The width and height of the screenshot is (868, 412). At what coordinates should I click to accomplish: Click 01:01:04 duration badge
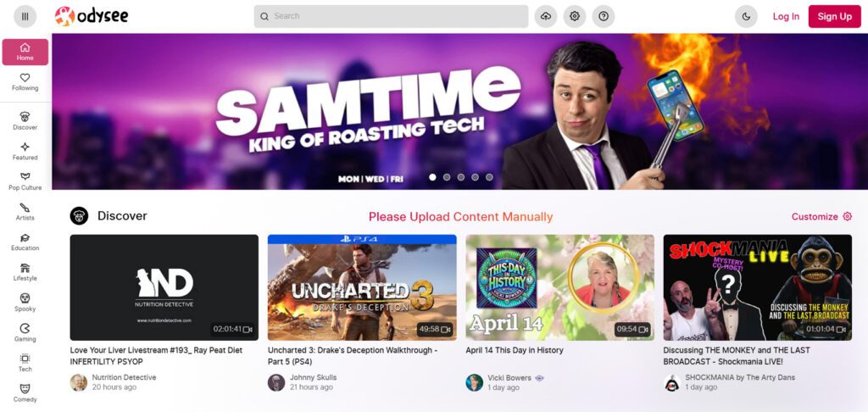pyautogui.click(x=826, y=329)
